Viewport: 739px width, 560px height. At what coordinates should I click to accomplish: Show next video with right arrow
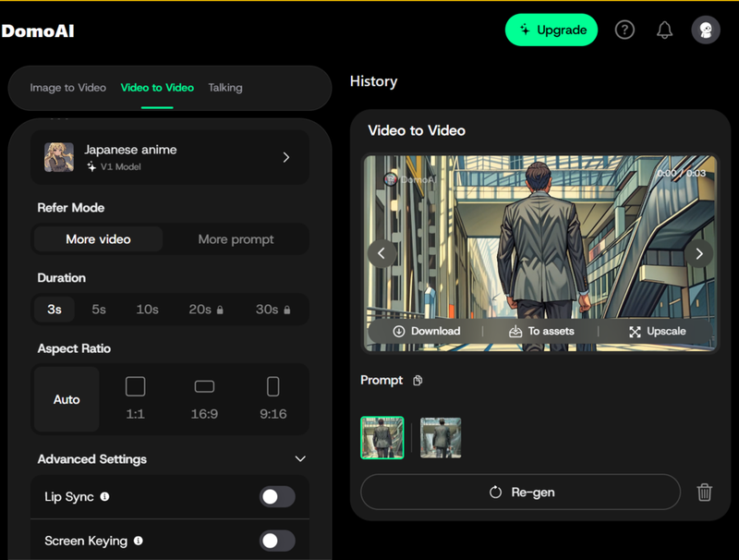699,253
